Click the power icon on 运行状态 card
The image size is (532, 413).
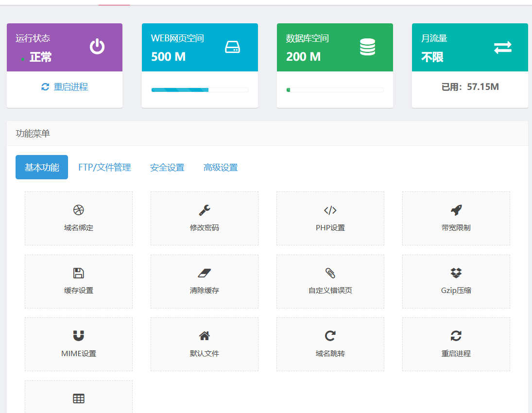click(97, 47)
